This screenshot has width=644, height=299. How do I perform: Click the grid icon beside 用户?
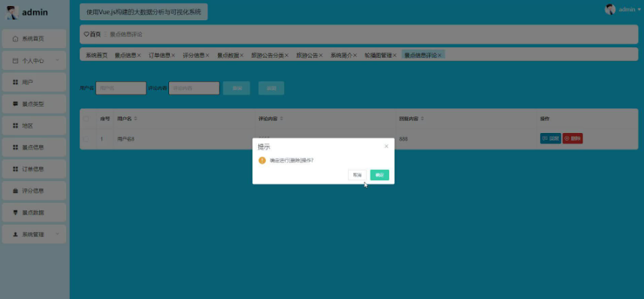[16, 82]
